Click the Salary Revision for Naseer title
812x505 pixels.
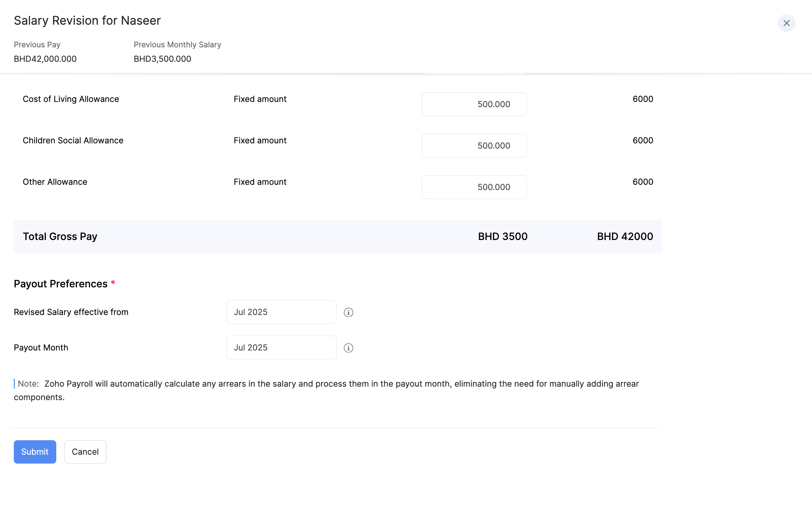click(x=87, y=20)
